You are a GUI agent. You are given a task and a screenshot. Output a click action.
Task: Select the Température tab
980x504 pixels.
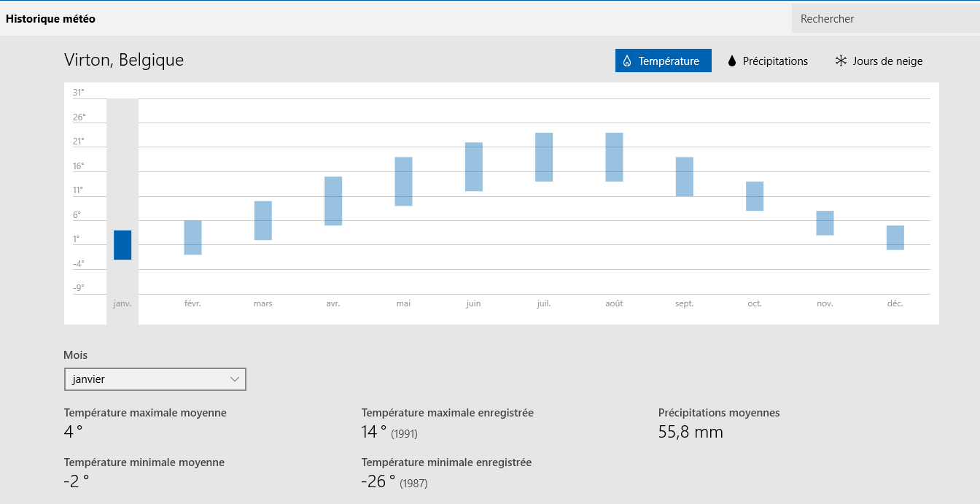point(663,61)
